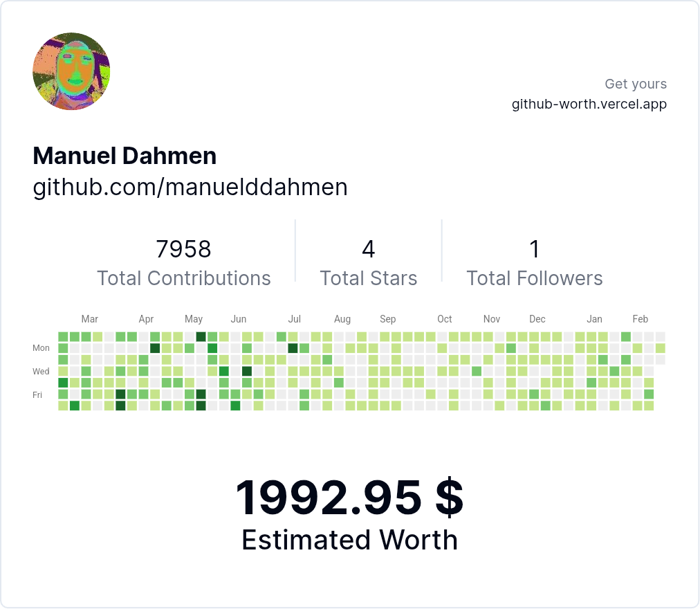Screen dimensions: 700x609
Task: Click the 7958 total contributions number
Action: click(x=183, y=248)
